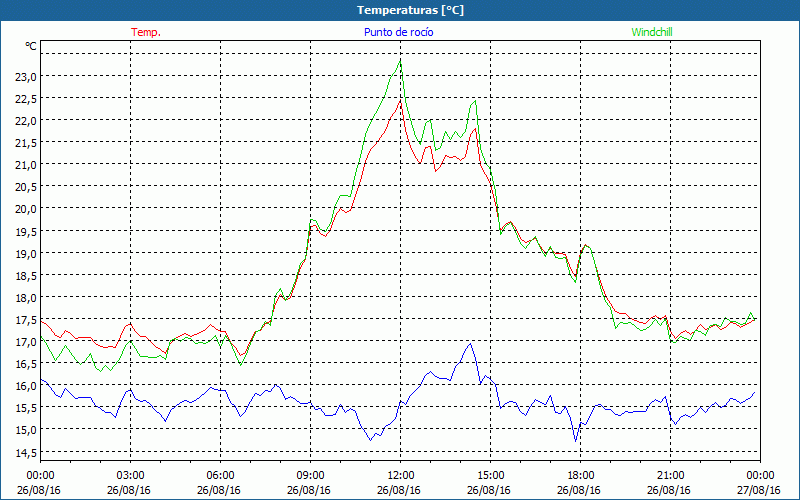800x500 pixels.
Task: Click the Windchill legend label
Action: 652,32
